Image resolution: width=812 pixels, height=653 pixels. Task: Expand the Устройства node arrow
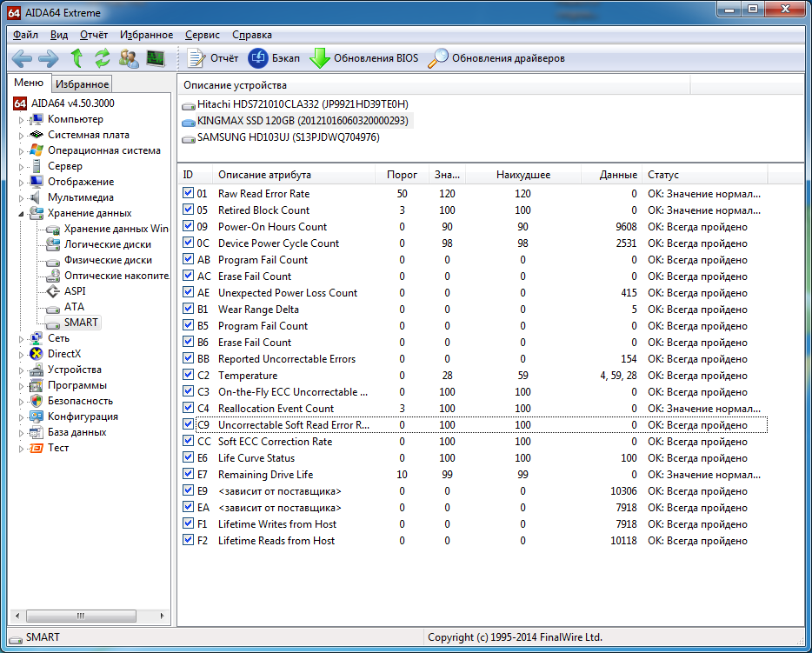coord(21,370)
